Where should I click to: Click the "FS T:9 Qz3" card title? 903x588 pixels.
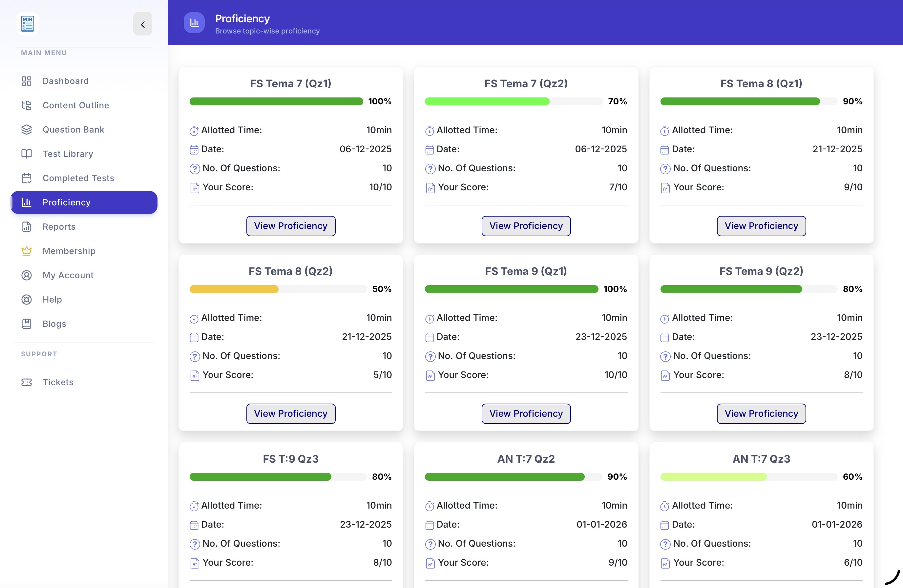pyautogui.click(x=291, y=459)
